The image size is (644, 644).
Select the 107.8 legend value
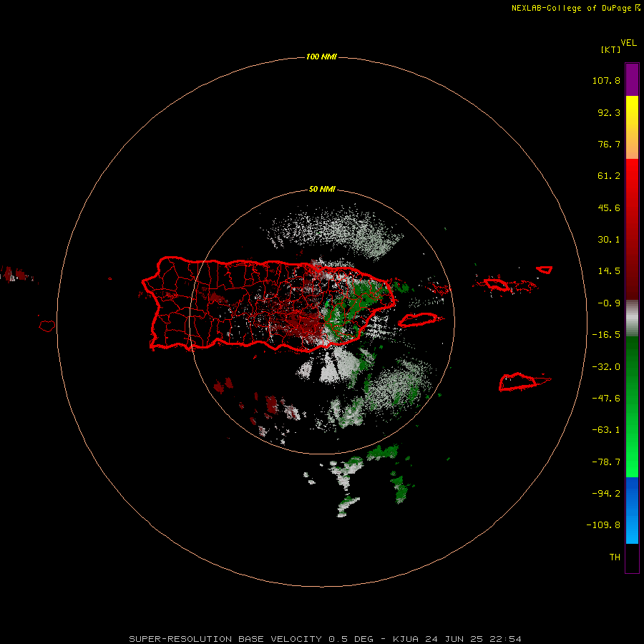pyautogui.click(x=606, y=80)
